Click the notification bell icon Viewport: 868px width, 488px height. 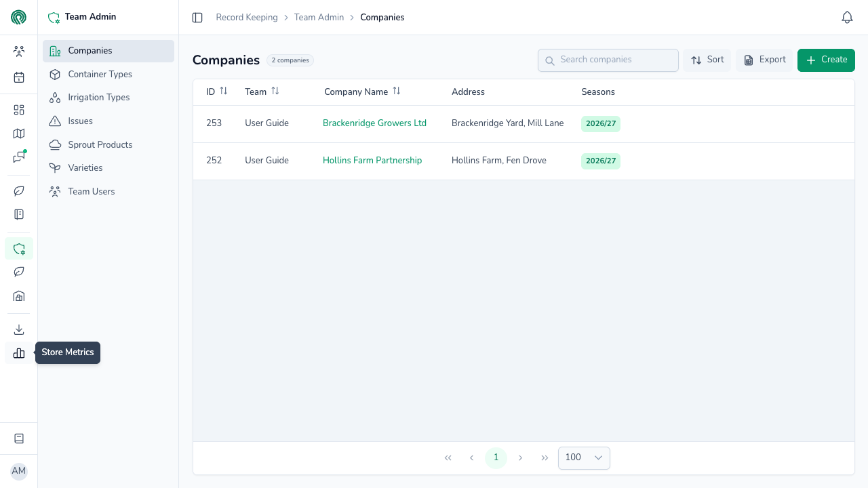tap(847, 18)
